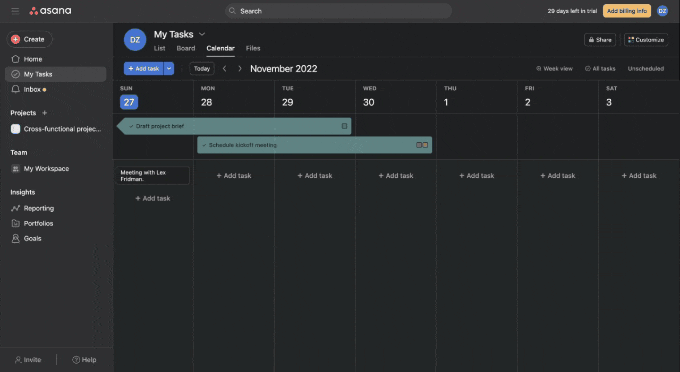Click subtask icon on Draft project brief

tap(344, 126)
